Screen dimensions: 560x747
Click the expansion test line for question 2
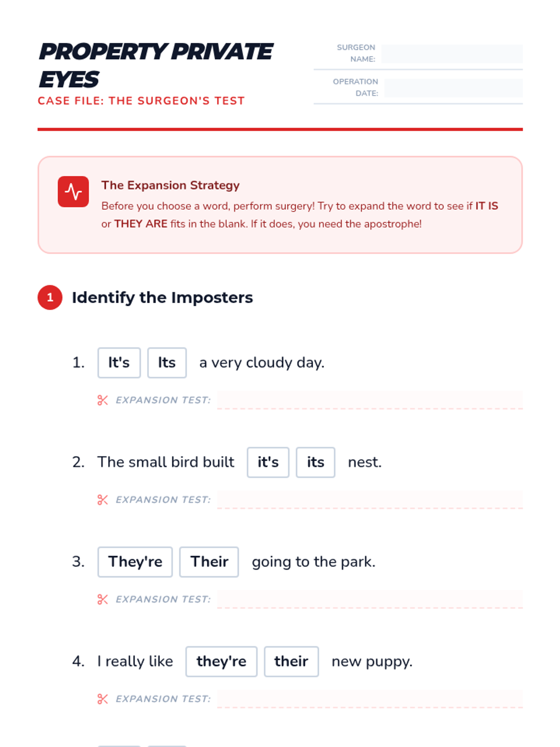coord(370,500)
